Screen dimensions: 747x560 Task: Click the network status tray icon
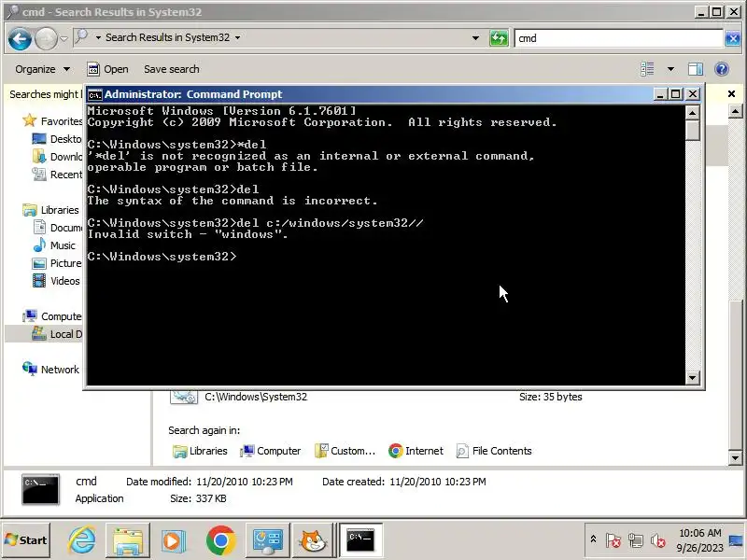(636, 540)
